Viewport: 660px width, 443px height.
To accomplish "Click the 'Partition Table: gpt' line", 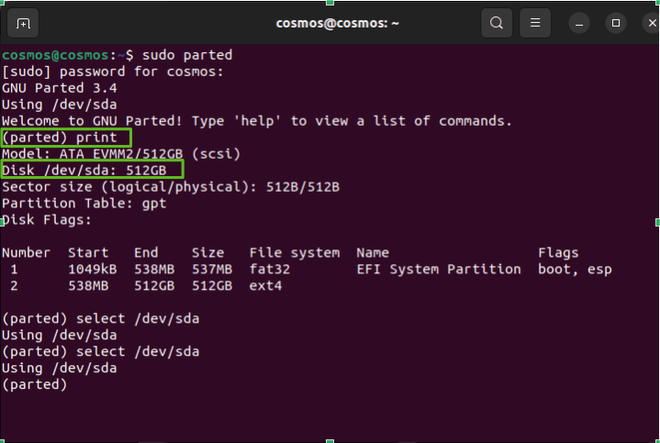I will (x=84, y=203).
